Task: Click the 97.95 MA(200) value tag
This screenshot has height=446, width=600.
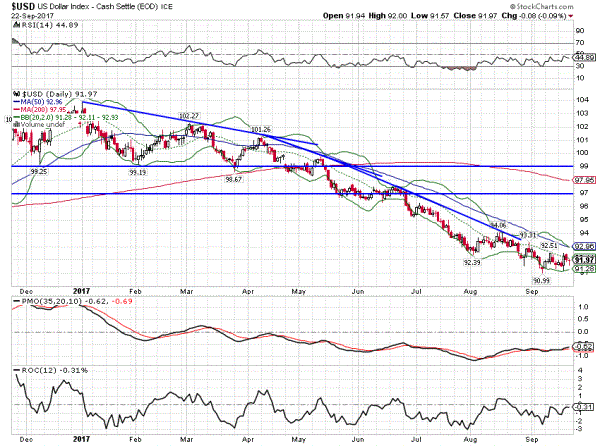Action: 586,179
